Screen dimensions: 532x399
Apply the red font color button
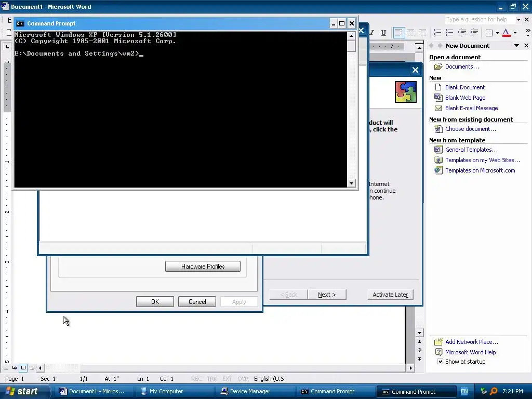click(x=506, y=33)
